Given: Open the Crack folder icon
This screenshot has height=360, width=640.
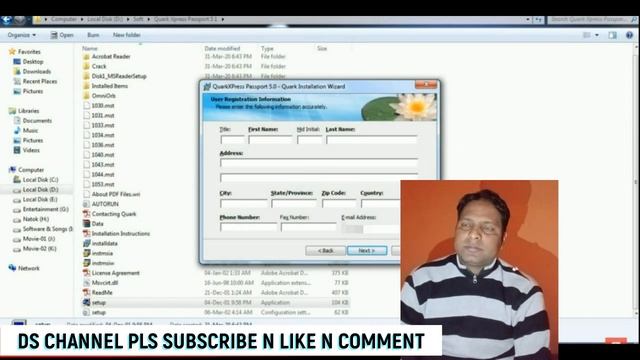Looking at the screenshot, I should (87, 66).
